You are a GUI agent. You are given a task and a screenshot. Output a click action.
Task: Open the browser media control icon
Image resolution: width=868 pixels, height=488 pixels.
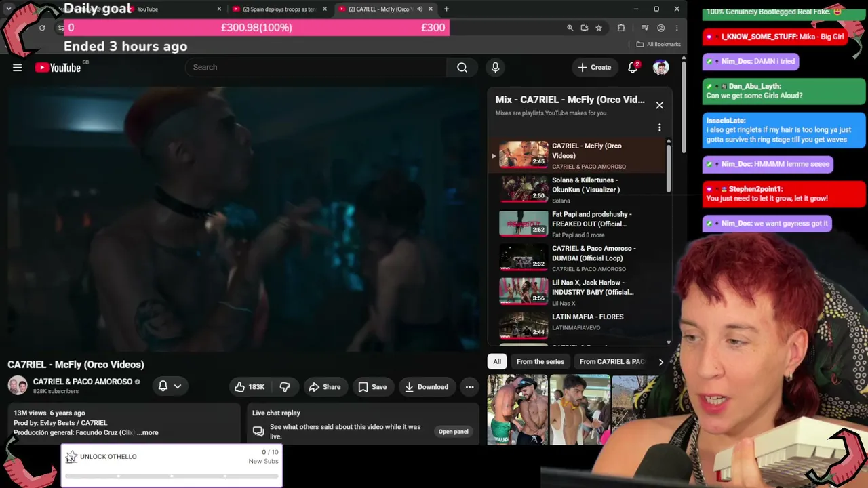click(x=644, y=28)
